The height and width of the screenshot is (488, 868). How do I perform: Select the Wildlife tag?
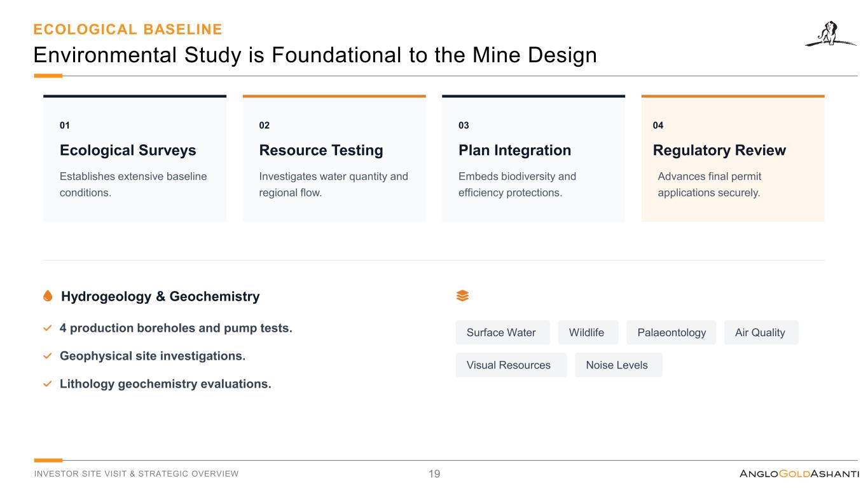[x=588, y=332]
